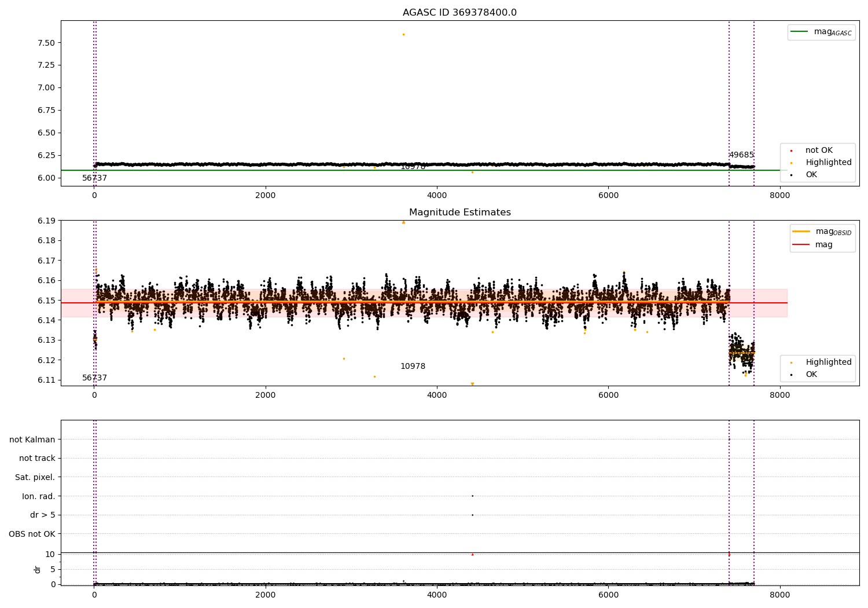Click the 'dr > 5' flag data point
The width and height of the screenshot is (868, 608).
pos(472,515)
